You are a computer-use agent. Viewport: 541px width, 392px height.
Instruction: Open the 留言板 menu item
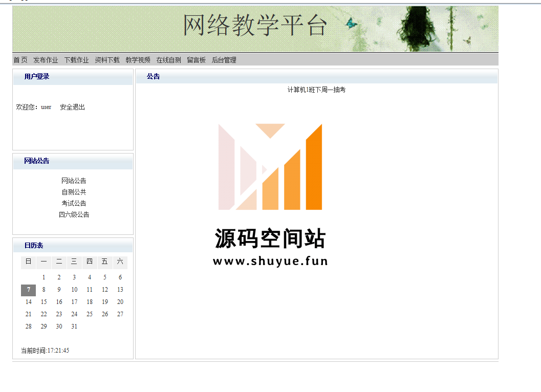[x=196, y=60]
